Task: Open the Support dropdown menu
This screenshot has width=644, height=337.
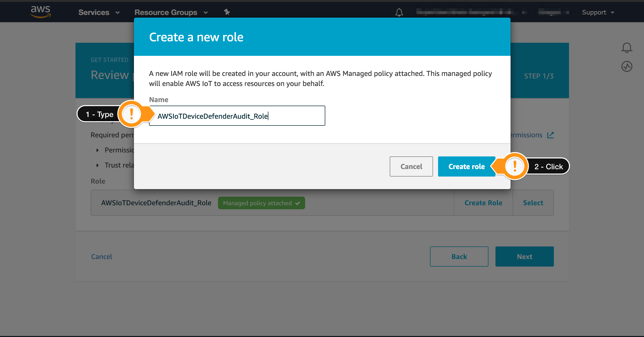Action: [598, 12]
